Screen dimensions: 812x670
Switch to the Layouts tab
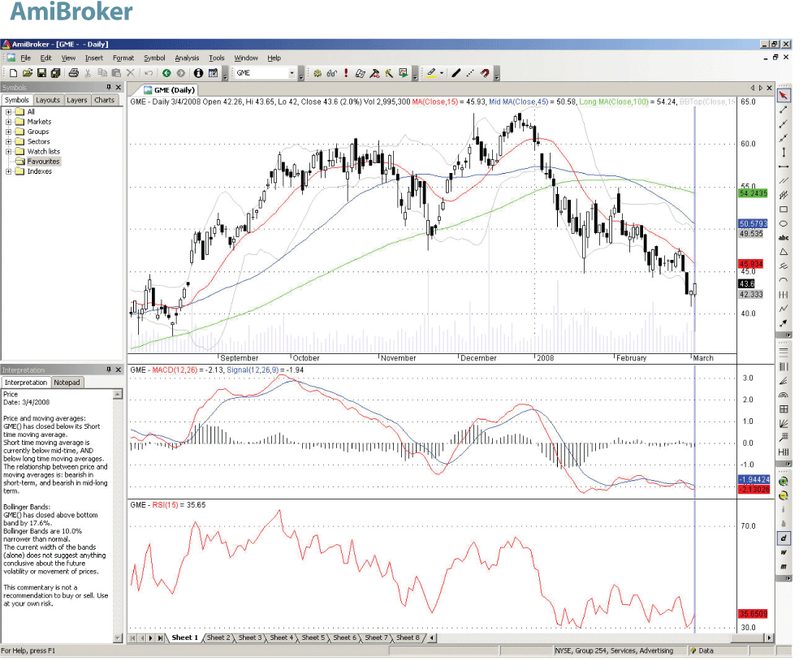[x=48, y=100]
